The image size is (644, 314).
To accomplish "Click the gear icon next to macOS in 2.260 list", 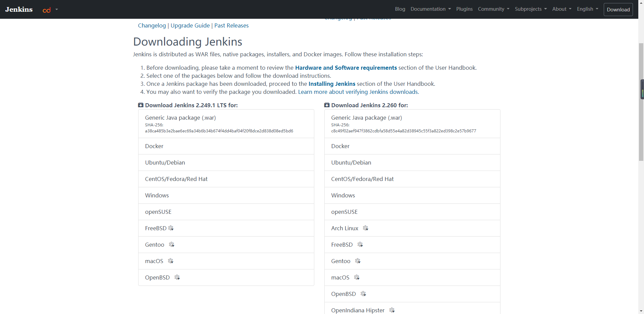I will [357, 277].
